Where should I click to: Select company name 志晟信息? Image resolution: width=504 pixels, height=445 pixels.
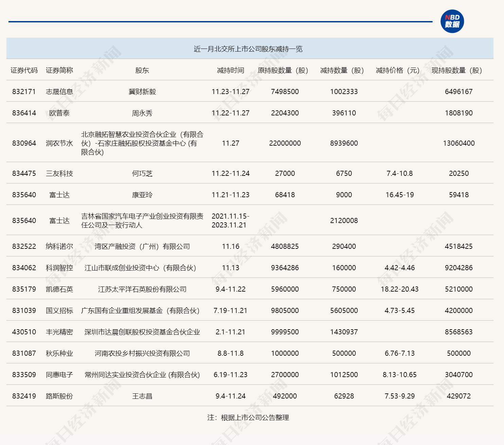pyautogui.click(x=59, y=92)
